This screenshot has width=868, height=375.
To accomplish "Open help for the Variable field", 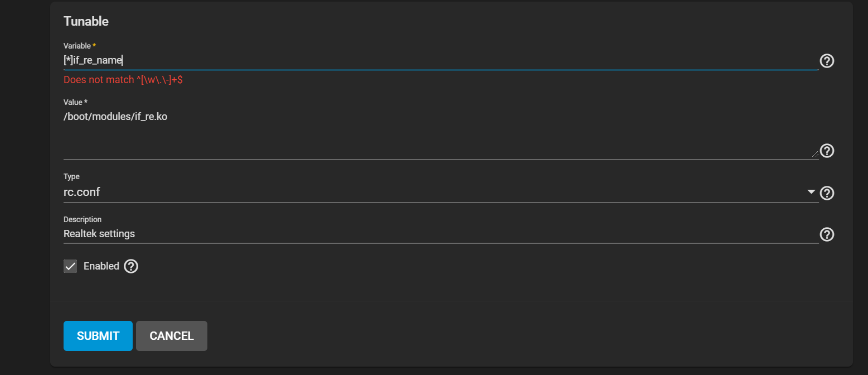I will point(827,61).
